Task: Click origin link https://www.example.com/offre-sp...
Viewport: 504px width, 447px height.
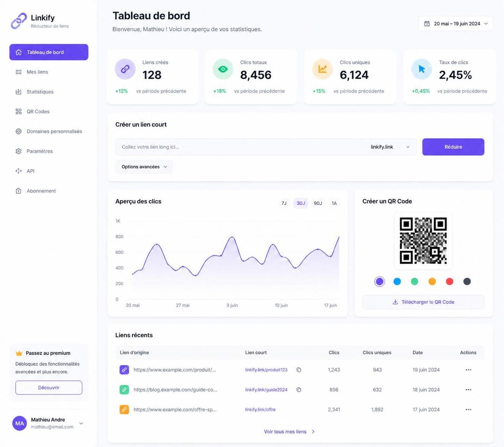Action: click(x=175, y=410)
